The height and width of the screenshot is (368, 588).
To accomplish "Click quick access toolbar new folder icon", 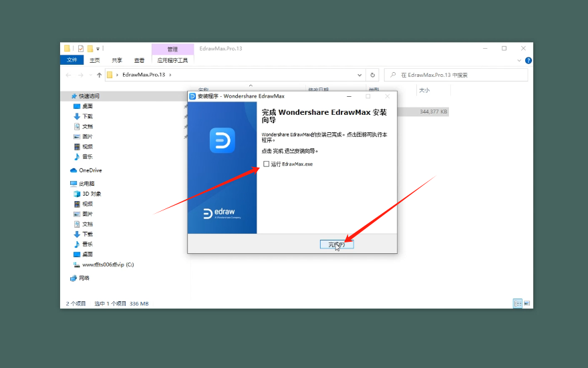I will 90,49.
